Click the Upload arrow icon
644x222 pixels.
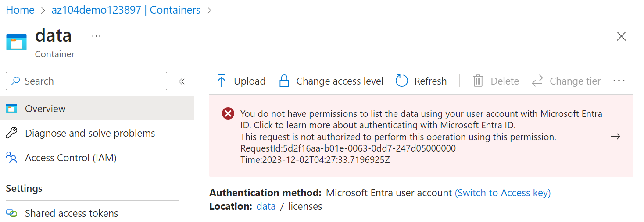222,81
